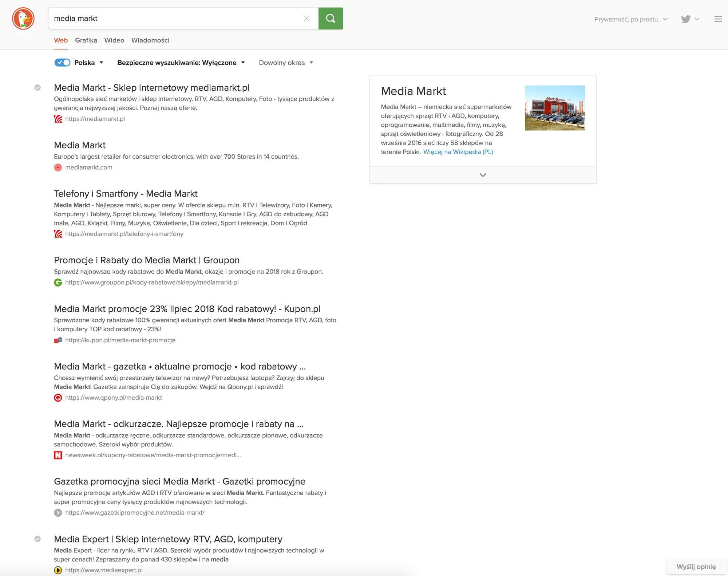This screenshot has width=728, height=576.
Task: Open the Media Markt mediamarkt.com result title
Action: point(80,145)
